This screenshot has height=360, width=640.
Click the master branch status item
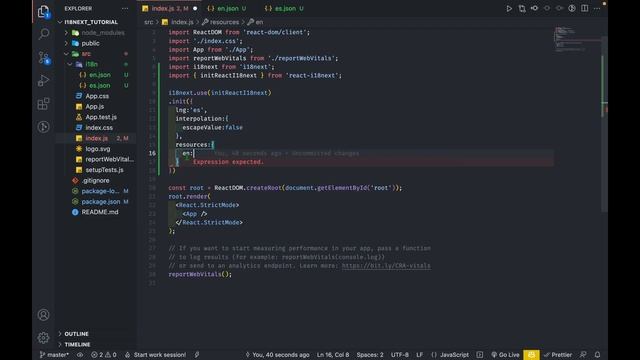click(54, 355)
